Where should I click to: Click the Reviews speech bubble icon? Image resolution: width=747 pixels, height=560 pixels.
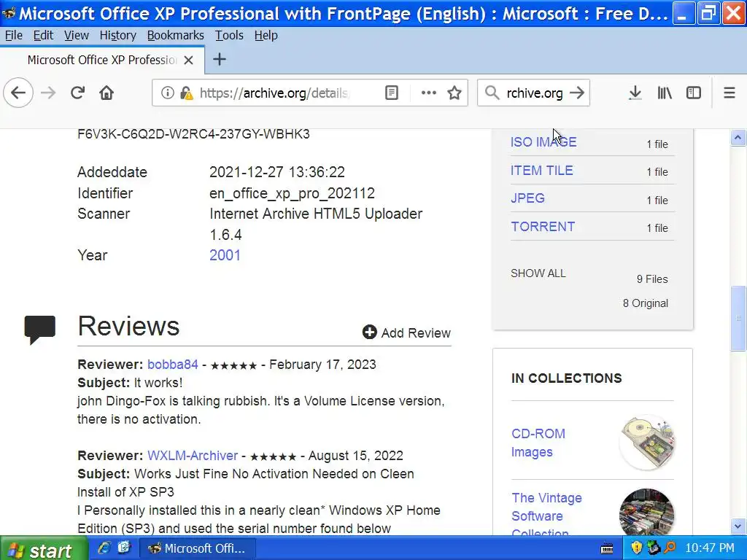coord(40,329)
